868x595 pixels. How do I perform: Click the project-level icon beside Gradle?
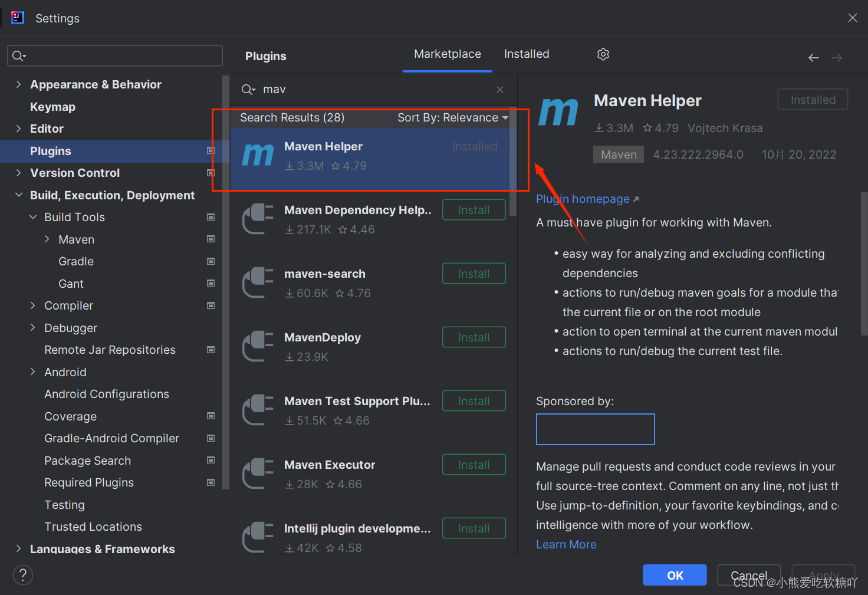click(x=211, y=261)
